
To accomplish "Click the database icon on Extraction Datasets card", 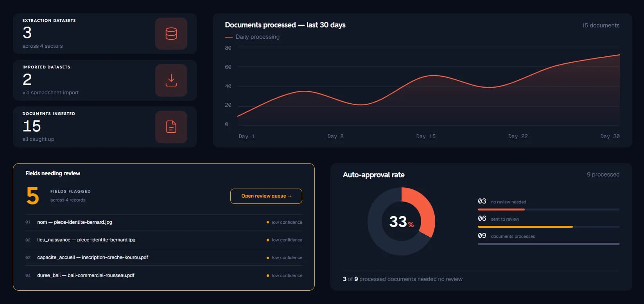I will click(x=171, y=34).
